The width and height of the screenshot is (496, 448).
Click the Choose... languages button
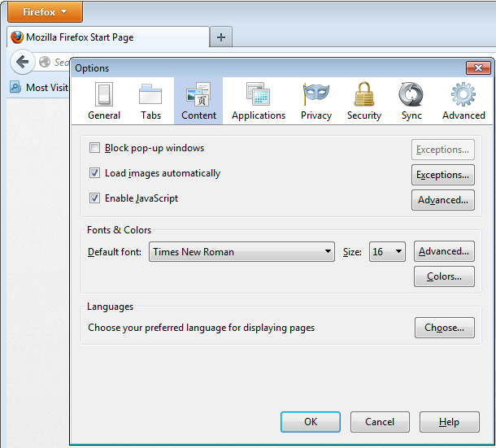[444, 328]
